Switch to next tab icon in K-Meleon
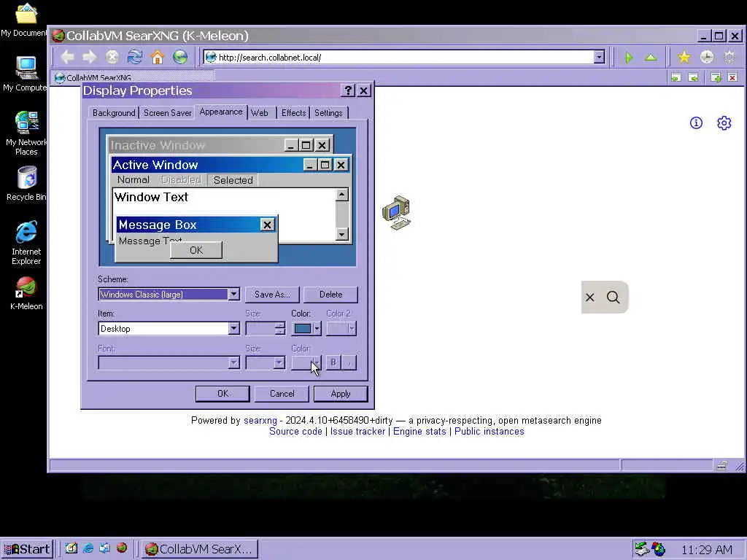 pos(694,77)
